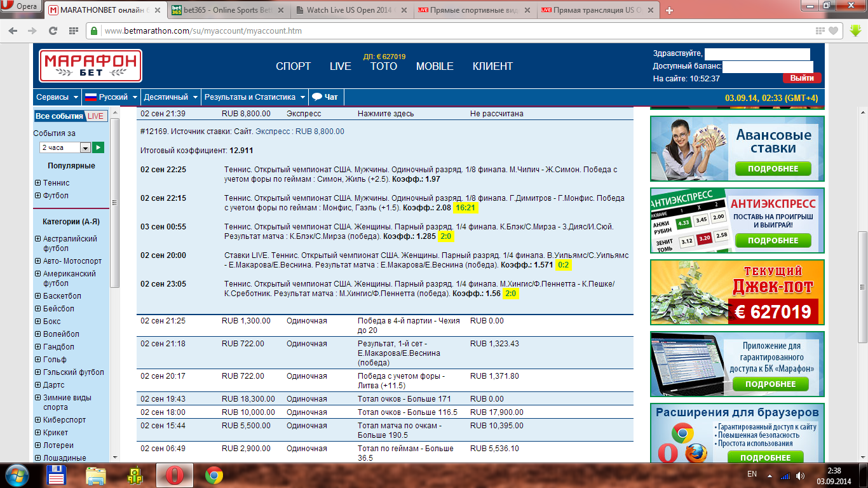The image size is (868, 488).
Task: Switch sidebar to LIVE events toggle
Action: click(x=96, y=116)
